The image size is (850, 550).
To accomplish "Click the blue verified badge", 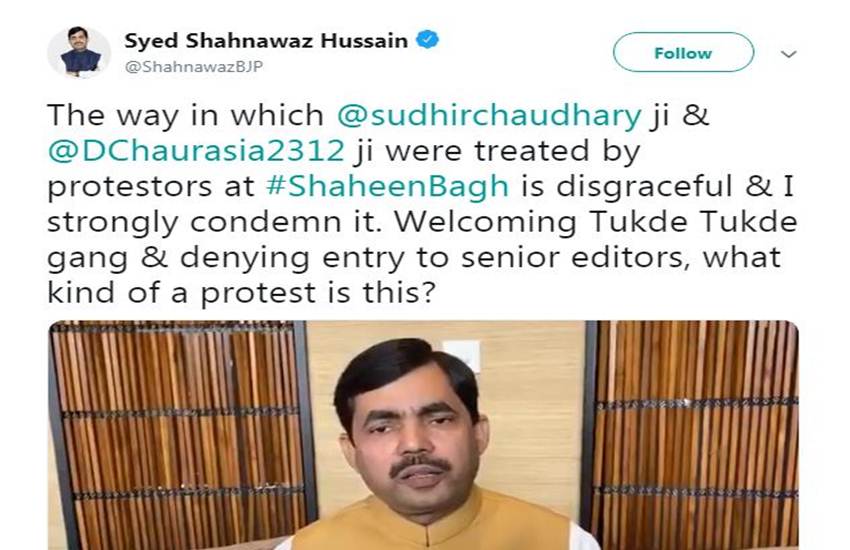I will 427,40.
